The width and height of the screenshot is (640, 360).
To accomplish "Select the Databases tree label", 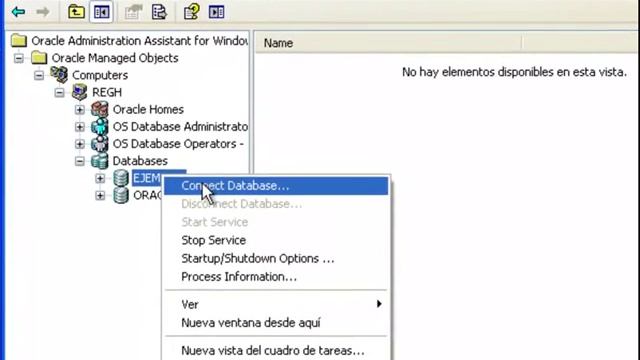I will [x=140, y=161].
